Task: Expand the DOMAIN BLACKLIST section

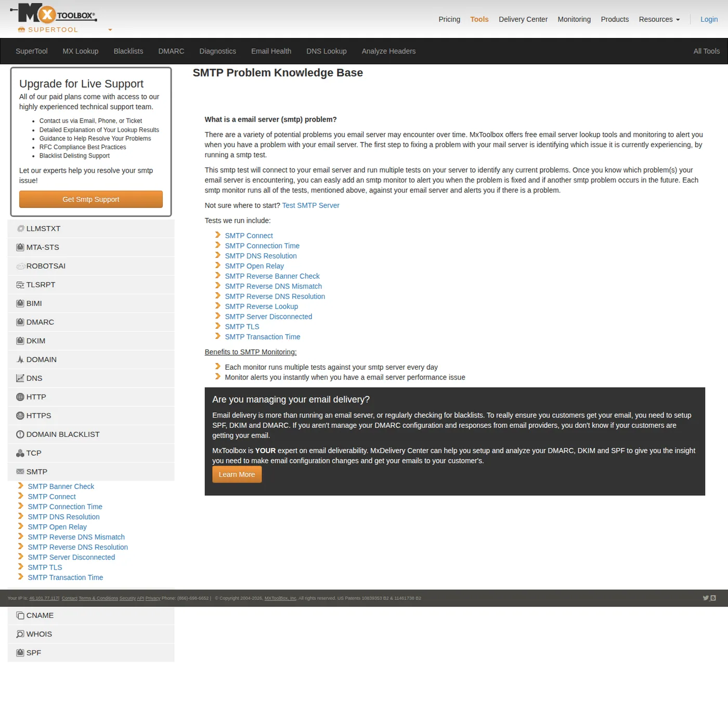Action: coord(91,435)
